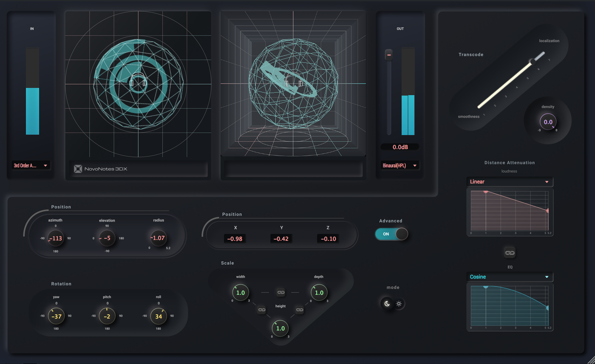The image size is (595, 364).
Task: Click the link icon between width and height knobs
Action: click(x=261, y=310)
